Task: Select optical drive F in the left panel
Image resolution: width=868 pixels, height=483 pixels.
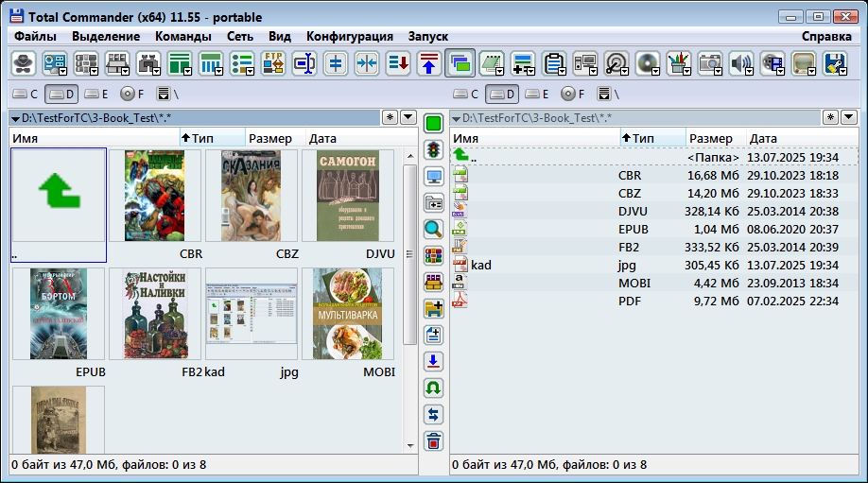Action: click(x=132, y=95)
